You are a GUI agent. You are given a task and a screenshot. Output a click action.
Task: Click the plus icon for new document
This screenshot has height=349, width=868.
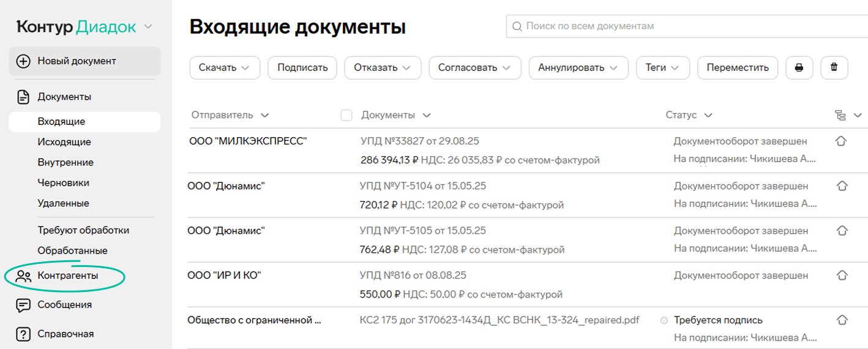23,61
